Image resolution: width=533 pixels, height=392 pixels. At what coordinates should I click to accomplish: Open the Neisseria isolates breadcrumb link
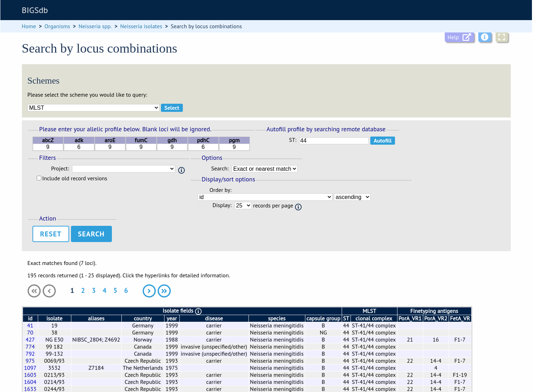point(141,26)
